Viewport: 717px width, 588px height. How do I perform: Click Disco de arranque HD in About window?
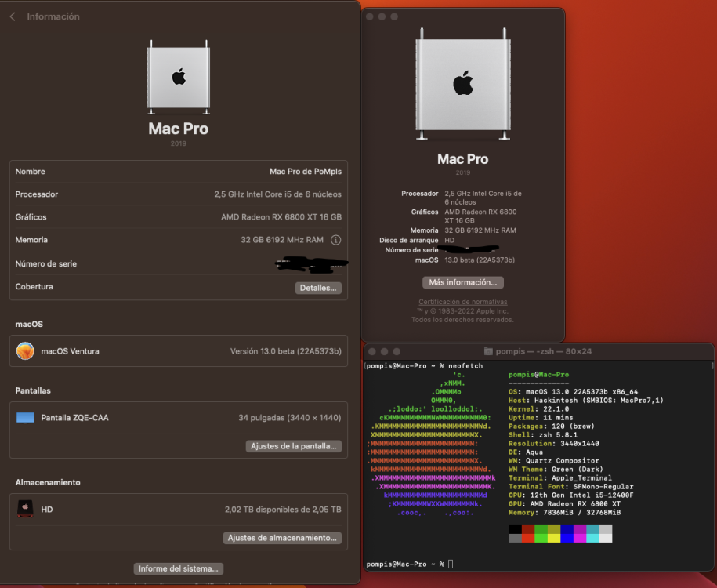click(x=417, y=240)
